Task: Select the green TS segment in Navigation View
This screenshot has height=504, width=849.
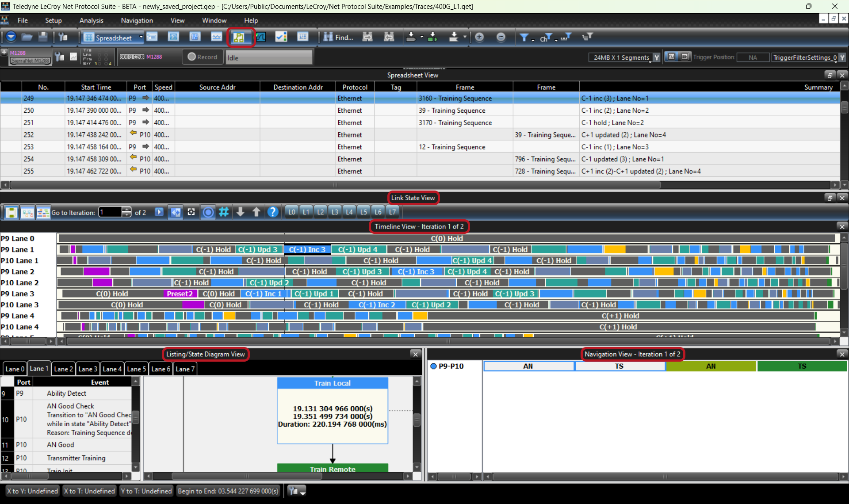Action: tap(802, 366)
